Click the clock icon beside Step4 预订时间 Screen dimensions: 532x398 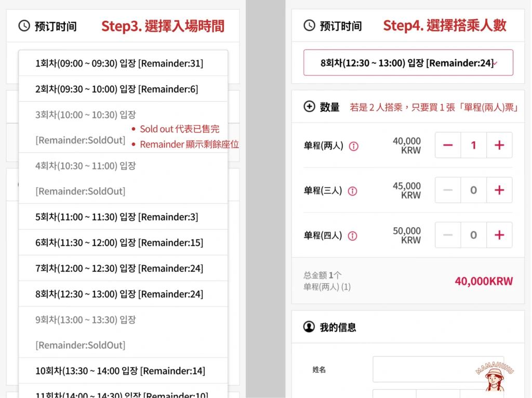[309, 25]
